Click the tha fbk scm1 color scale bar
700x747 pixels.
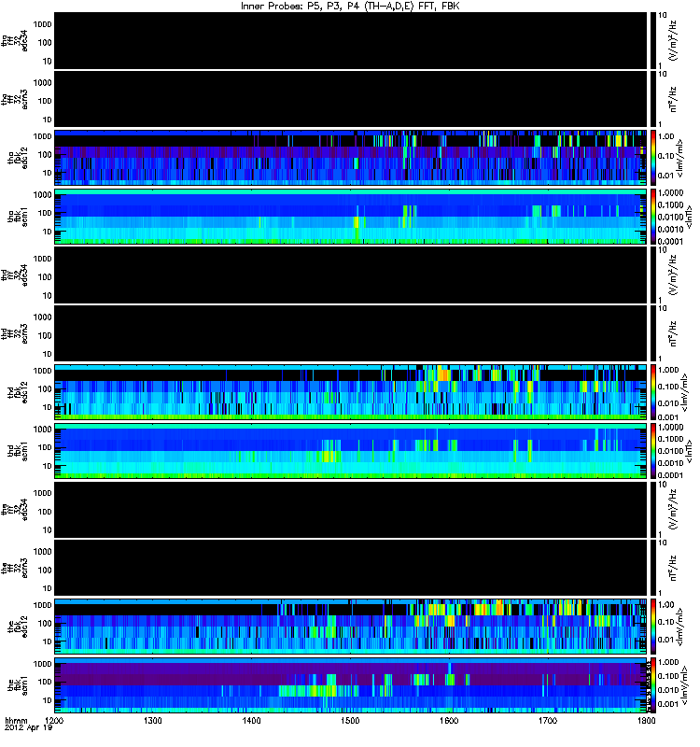tap(652, 217)
